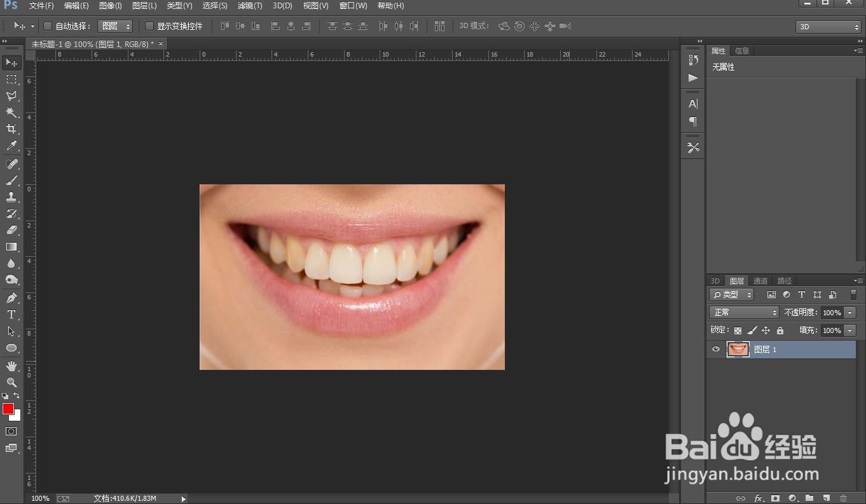The height and width of the screenshot is (504, 866).
Task: Select the Clone Stamp tool
Action: tap(11, 197)
